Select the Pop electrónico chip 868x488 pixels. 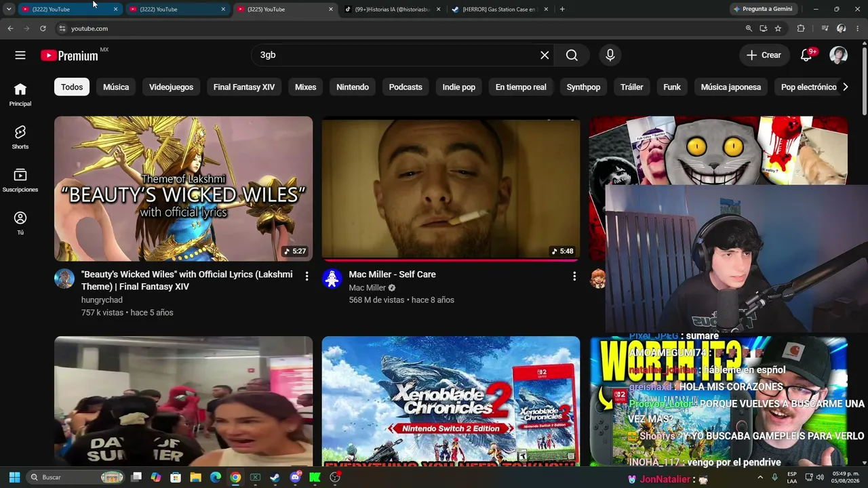808,87
